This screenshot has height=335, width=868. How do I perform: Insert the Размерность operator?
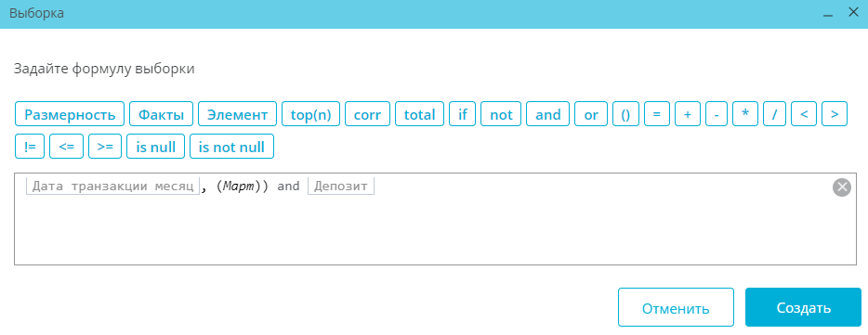(x=70, y=114)
